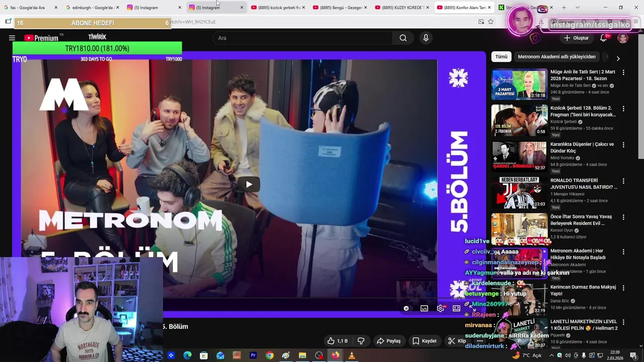Play the video with center play button
The image size is (644, 362).
pos(249,185)
